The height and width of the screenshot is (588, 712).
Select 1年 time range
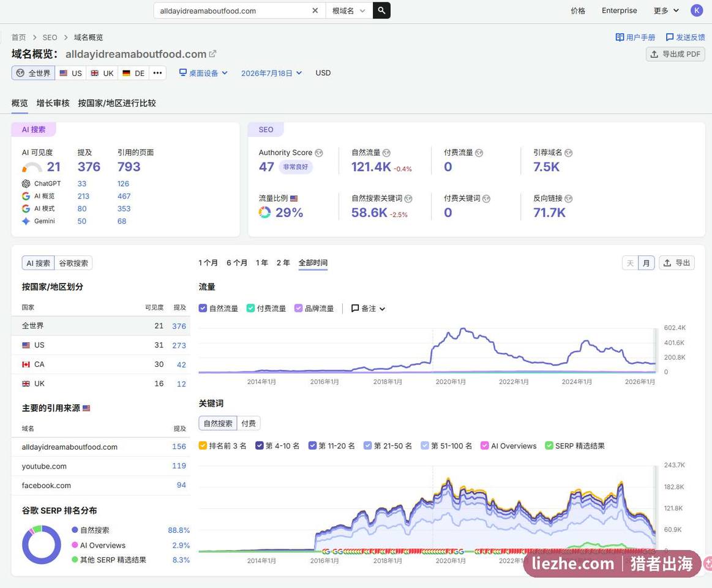tap(261, 263)
